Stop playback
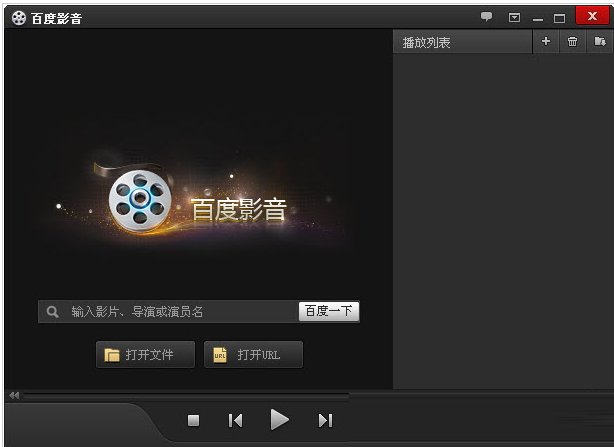The height and width of the screenshot is (447, 614). [194, 421]
